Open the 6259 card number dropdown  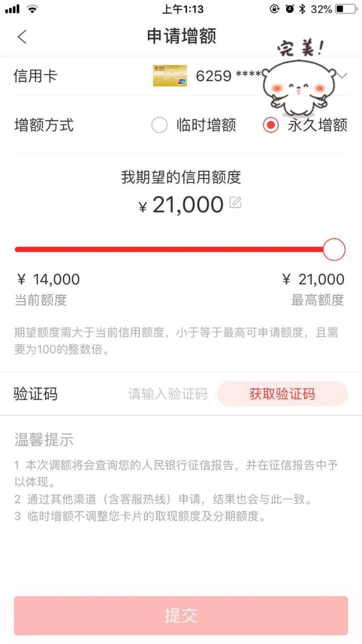click(229, 76)
